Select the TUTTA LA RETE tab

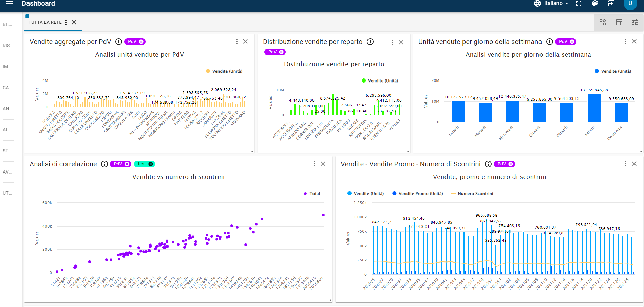click(x=45, y=22)
